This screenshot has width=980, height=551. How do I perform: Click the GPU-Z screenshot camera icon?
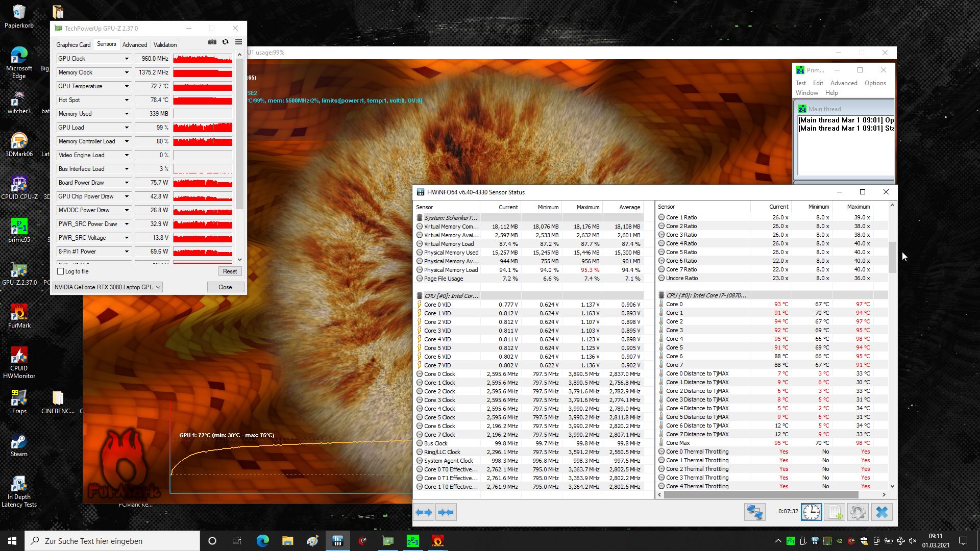[x=212, y=42]
